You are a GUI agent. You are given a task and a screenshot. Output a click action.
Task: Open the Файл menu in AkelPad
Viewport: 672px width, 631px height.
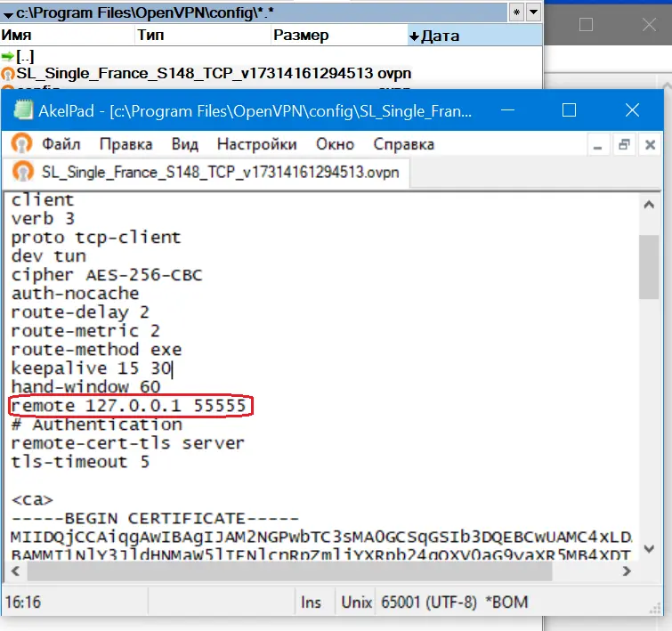61,144
